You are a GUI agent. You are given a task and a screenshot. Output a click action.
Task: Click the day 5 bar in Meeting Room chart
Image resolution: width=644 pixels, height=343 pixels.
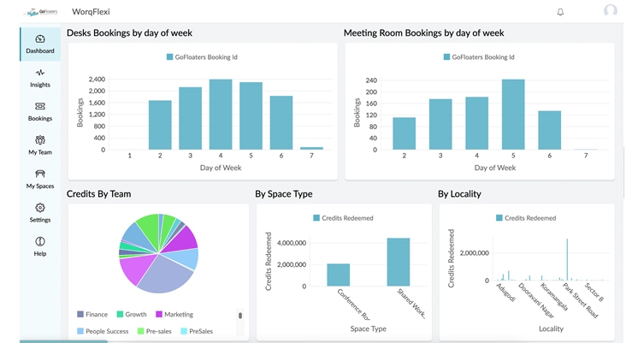tap(513, 115)
